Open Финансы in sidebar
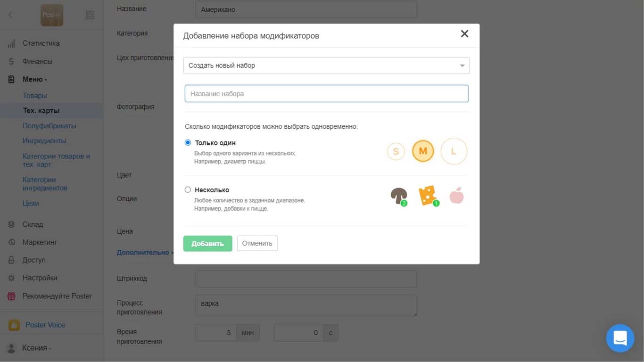The height and width of the screenshot is (362, 644). tap(37, 61)
